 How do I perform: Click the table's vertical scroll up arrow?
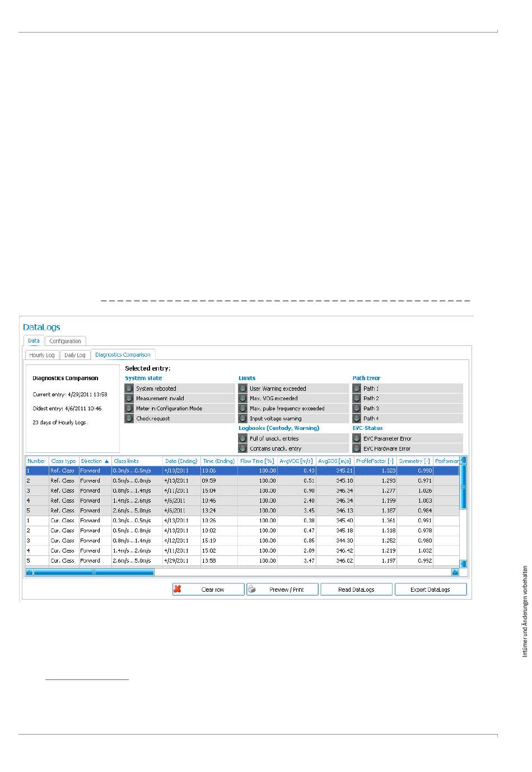tap(463, 461)
